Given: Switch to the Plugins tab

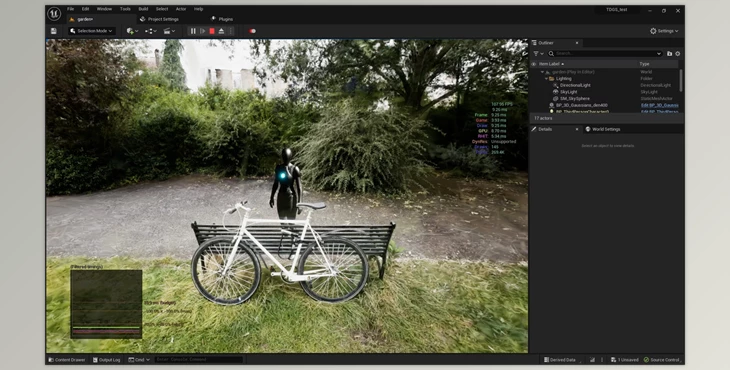Looking at the screenshot, I should (x=222, y=19).
